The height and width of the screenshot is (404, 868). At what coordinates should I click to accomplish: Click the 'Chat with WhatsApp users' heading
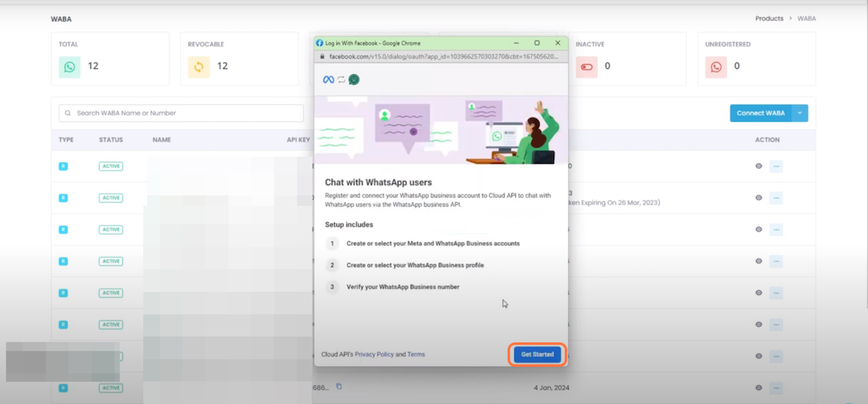378,182
